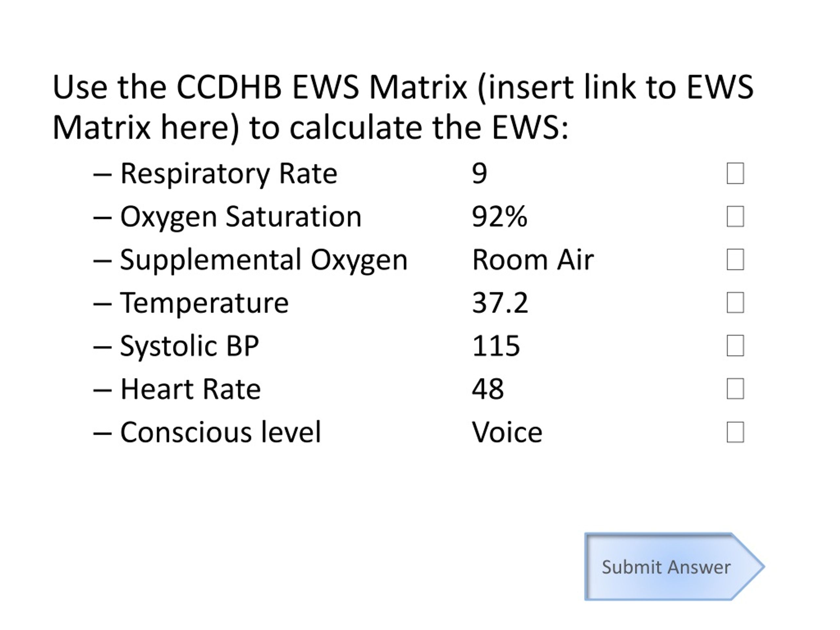Click the CCDHB EWS Matrix heading text
This screenshot has height=630, width=840.
tap(322, 87)
